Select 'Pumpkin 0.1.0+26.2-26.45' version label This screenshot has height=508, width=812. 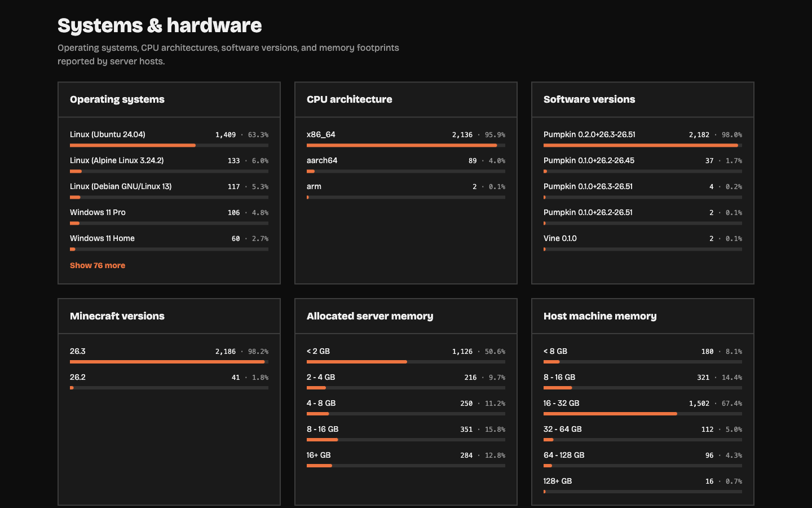tap(589, 160)
